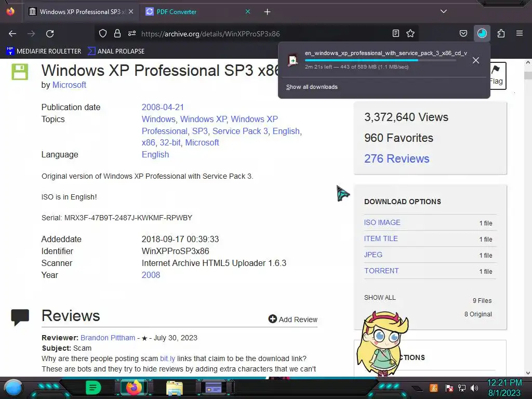
Task: Open Firefox application menu
Action: [x=520, y=33]
